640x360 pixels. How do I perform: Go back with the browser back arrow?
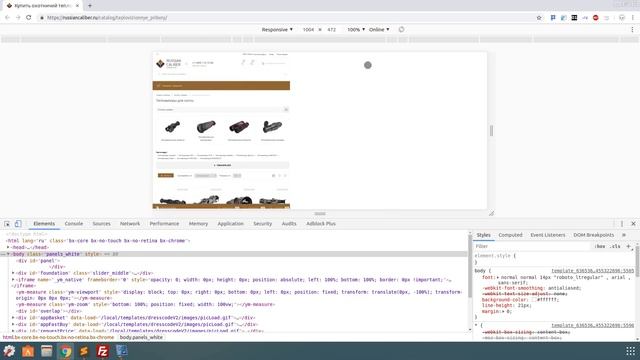pyautogui.click(x=7, y=18)
